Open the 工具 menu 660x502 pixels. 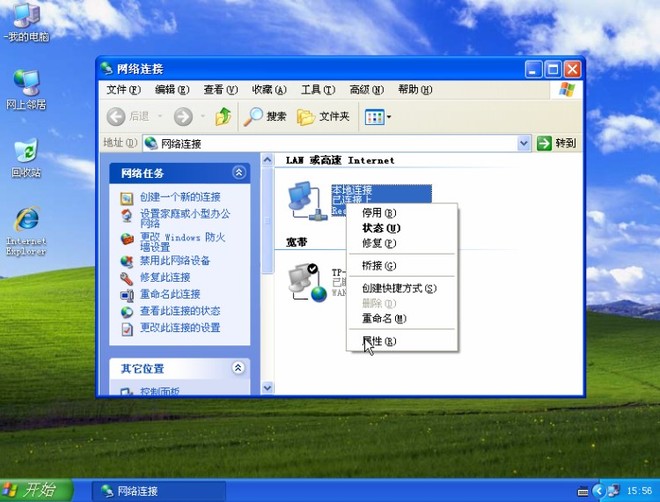pos(318,90)
